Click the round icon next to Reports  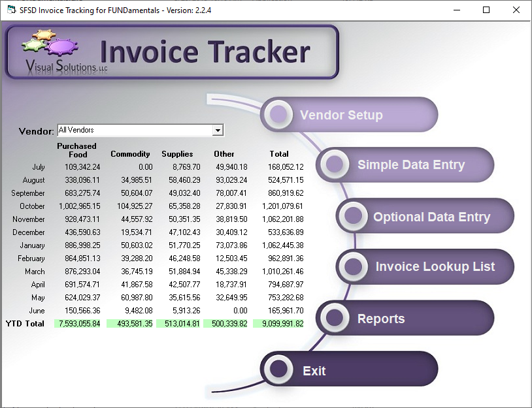[x=334, y=319]
